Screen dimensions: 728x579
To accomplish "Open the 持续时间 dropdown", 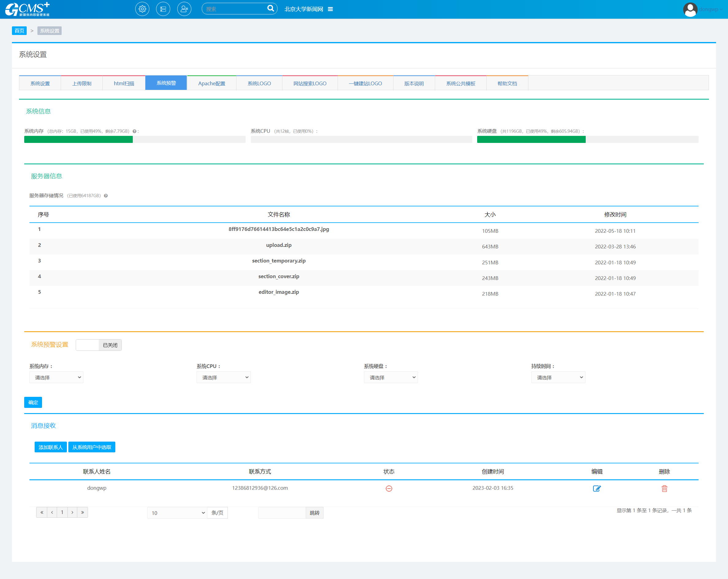I will click(x=558, y=378).
